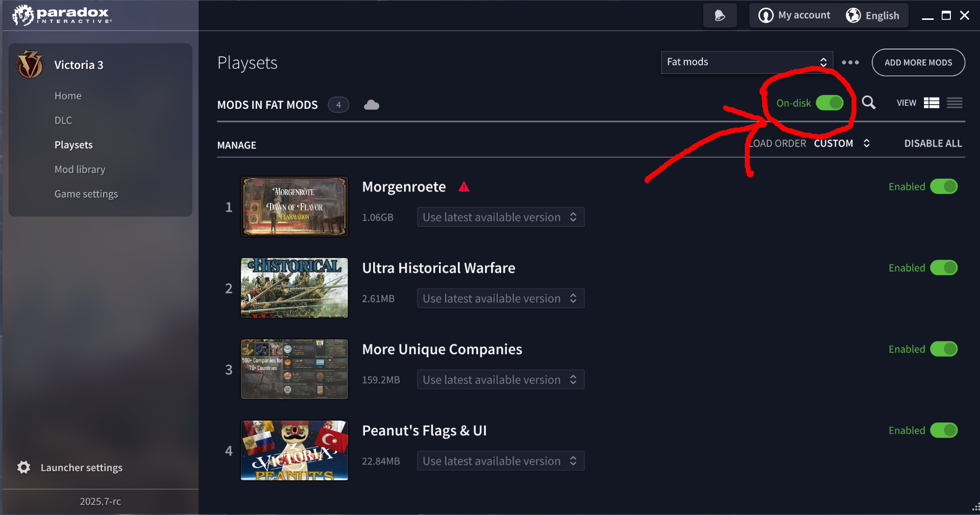Open More Unique Companies version dropdown

pyautogui.click(x=501, y=380)
